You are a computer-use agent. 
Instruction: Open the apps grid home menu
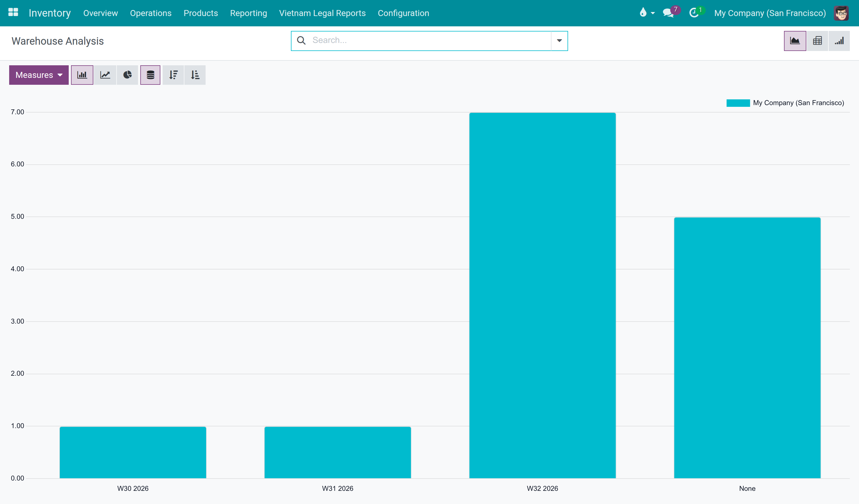click(x=13, y=13)
